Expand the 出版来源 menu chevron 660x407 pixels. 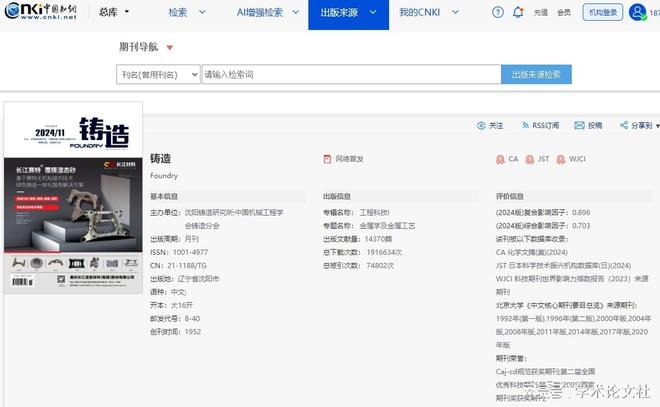click(x=373, y=12)
